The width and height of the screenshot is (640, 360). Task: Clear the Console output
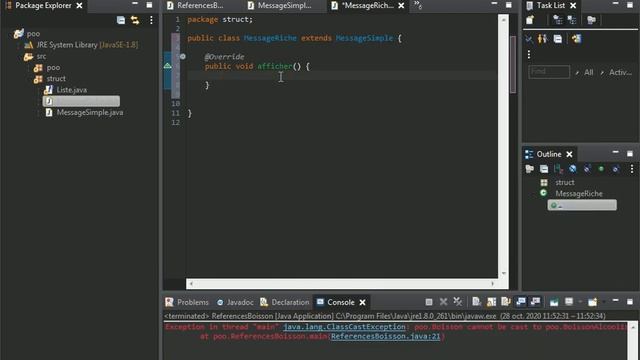pyautogui.click(x=476, y=302)
